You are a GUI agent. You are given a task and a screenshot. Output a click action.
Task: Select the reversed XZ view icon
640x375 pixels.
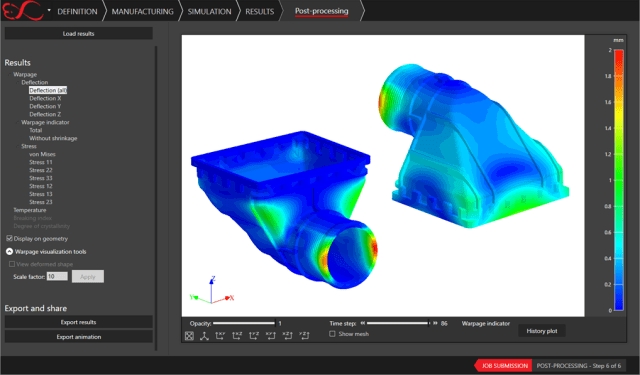(287, 335)
